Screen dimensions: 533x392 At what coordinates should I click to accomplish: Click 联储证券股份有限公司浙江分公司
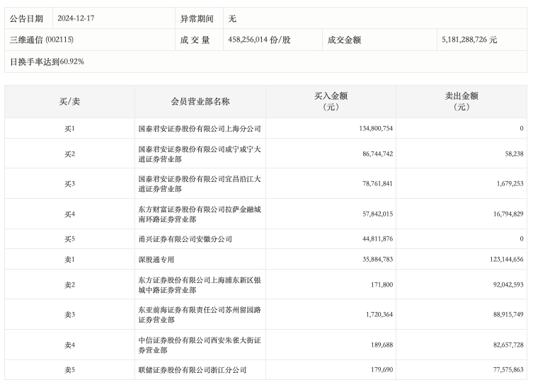click(x=192, y=370)
